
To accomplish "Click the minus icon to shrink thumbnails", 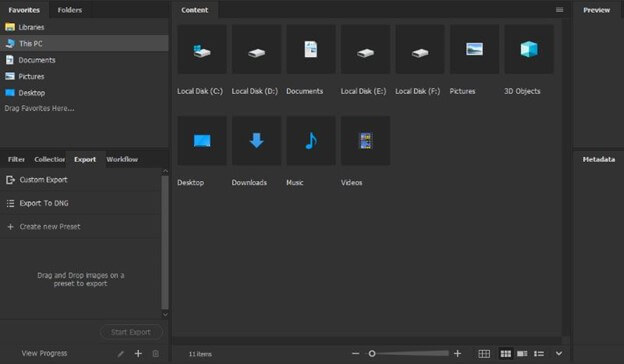I will coord(355,353).
